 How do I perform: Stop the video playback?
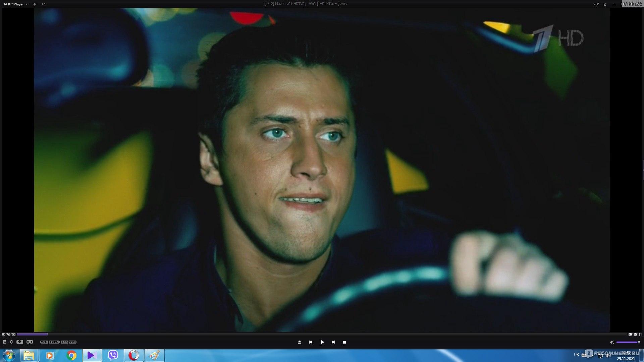[x=344, y=342]
